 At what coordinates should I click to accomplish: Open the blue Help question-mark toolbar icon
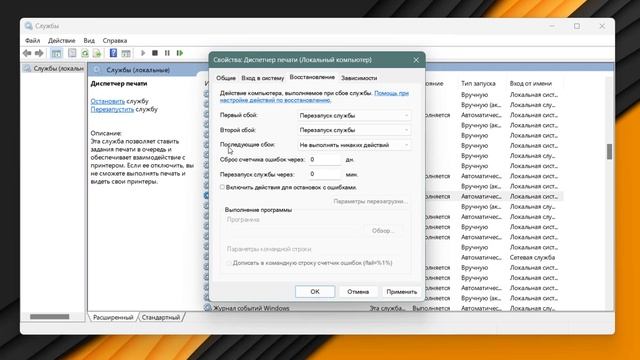[113, 53]
